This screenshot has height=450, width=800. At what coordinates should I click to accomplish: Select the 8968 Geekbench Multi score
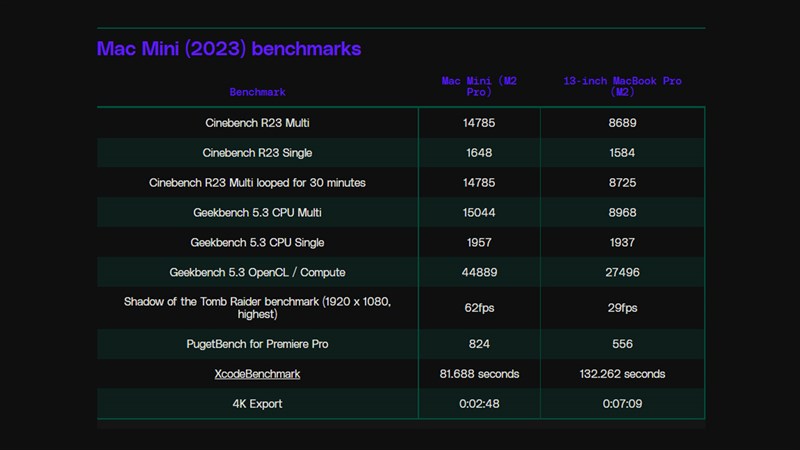622,213
